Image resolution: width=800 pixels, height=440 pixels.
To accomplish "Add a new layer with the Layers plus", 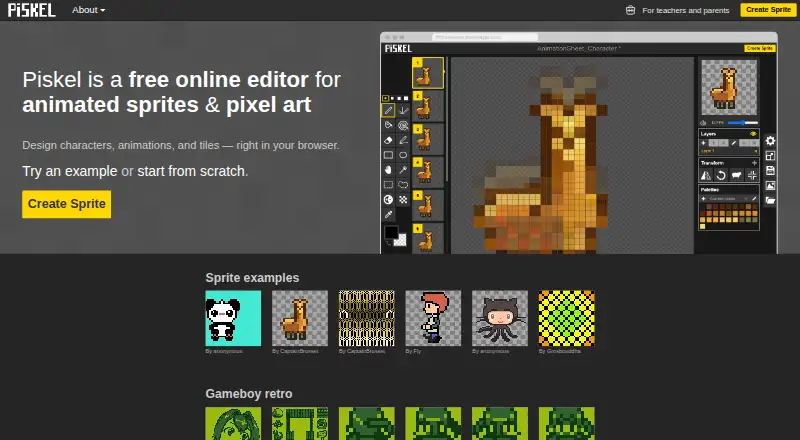I will tap(704, 143).
